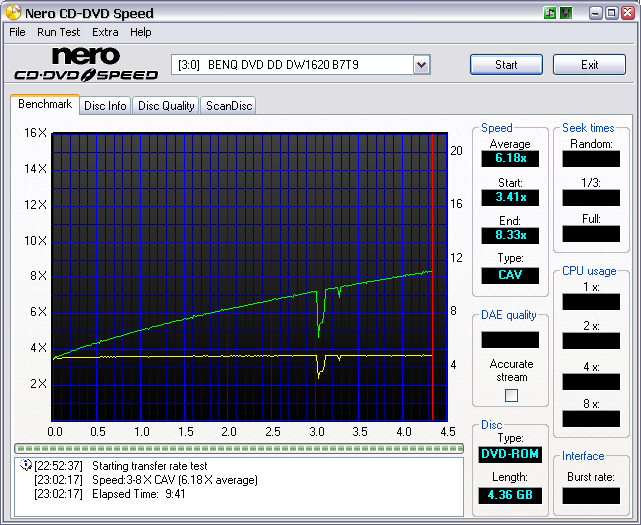Click the green floppy disk save icon
The image size is (641, 525).
566,13
